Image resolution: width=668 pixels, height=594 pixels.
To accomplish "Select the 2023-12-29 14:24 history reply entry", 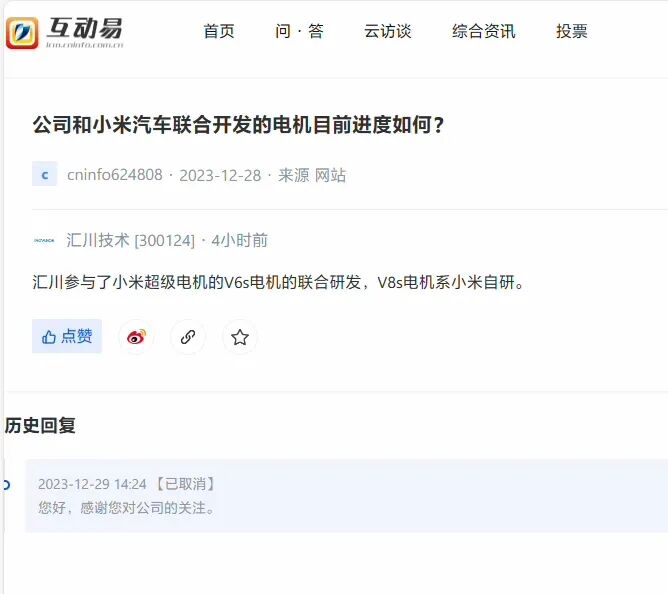I will tap(347, 496).
